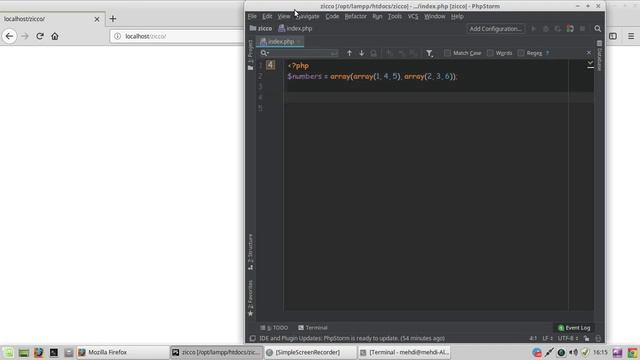Open the Edit menu in PhpStorm

coord(267,16)
